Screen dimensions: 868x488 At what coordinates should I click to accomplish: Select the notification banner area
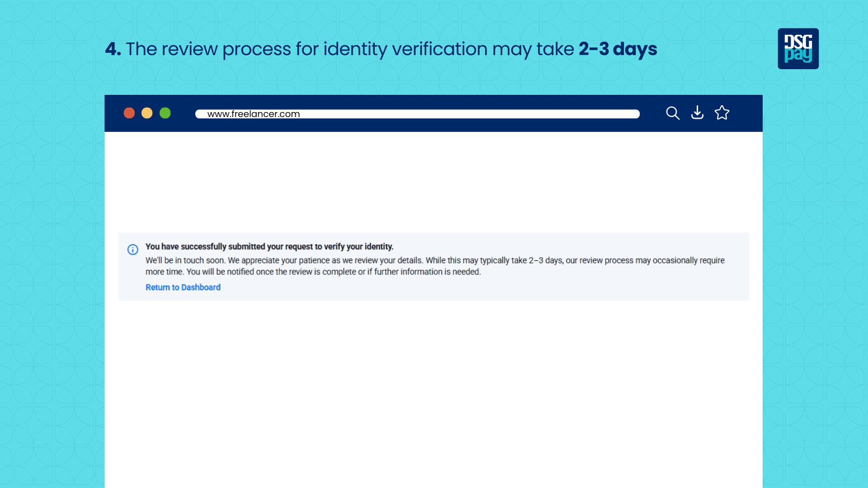pos(434,266)
